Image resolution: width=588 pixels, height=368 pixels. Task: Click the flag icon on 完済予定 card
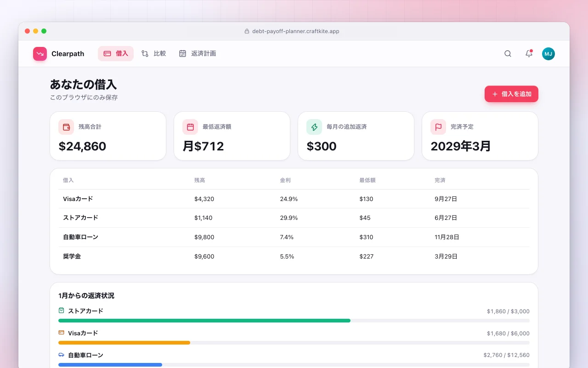pyautogui.click(x=438, y=127)
